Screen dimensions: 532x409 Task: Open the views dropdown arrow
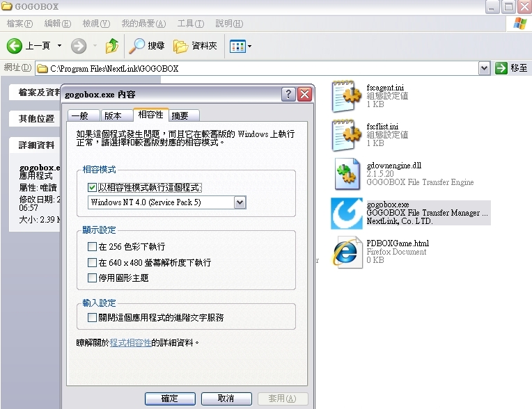click(250, 46)
